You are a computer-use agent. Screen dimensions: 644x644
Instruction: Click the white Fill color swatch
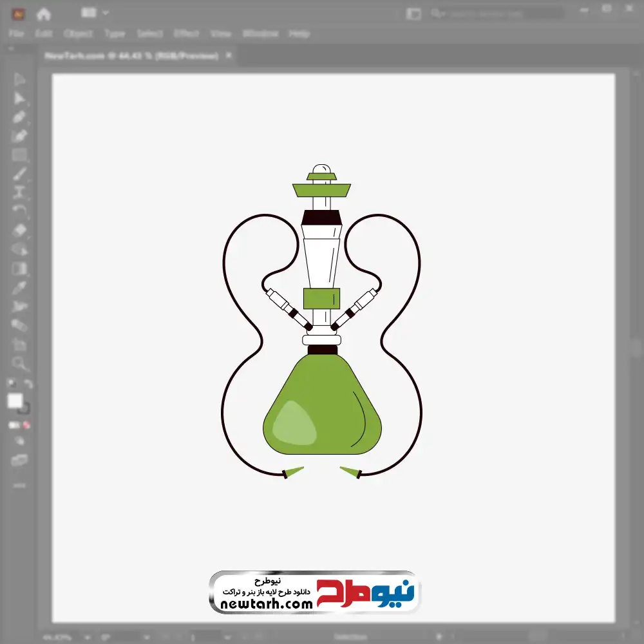(15, 401)
